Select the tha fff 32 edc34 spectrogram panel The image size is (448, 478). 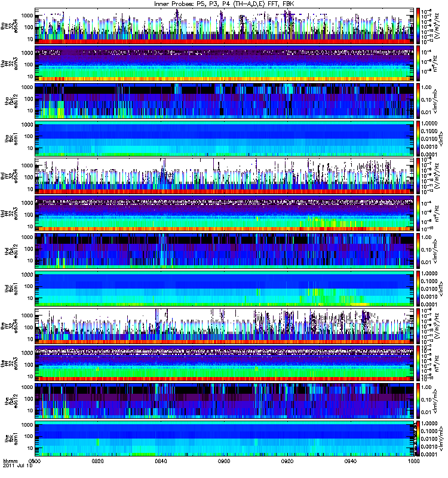click(225, 26)
